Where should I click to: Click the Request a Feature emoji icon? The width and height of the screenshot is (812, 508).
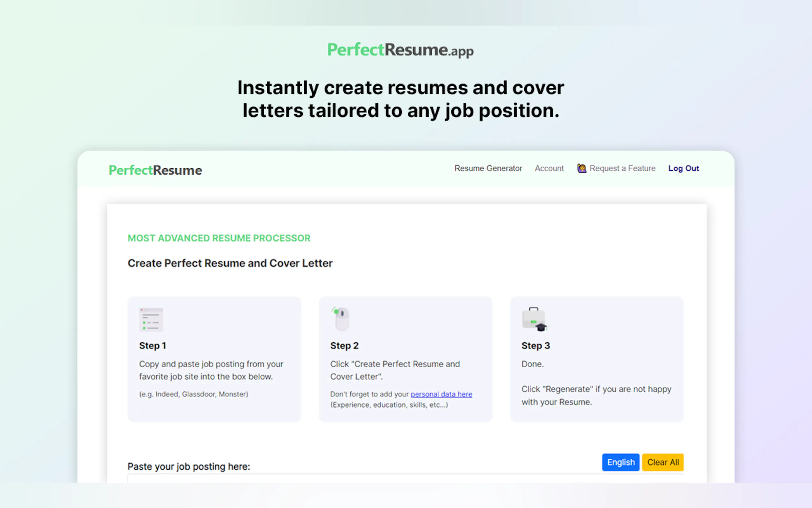point(582,168)
